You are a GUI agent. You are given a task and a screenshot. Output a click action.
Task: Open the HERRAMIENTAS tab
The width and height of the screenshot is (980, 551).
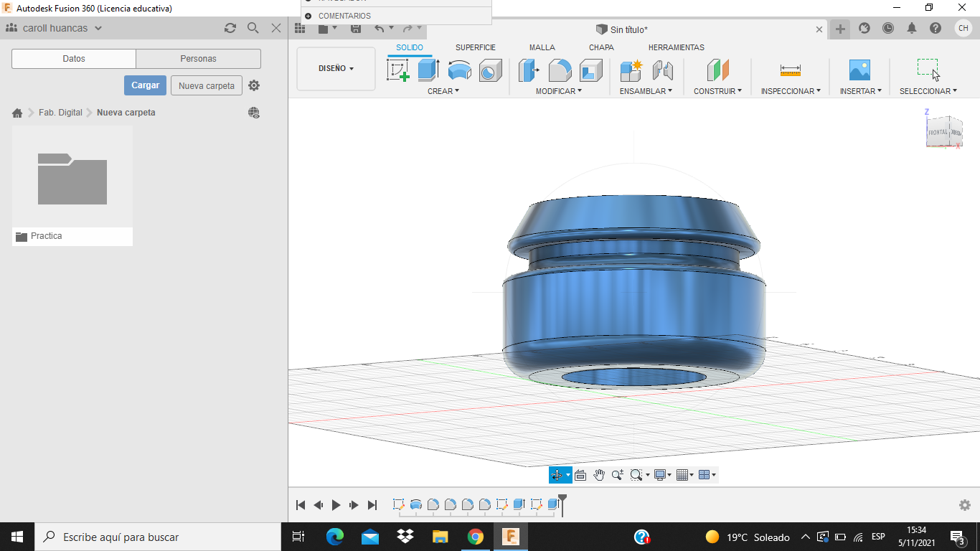point(676,47)
